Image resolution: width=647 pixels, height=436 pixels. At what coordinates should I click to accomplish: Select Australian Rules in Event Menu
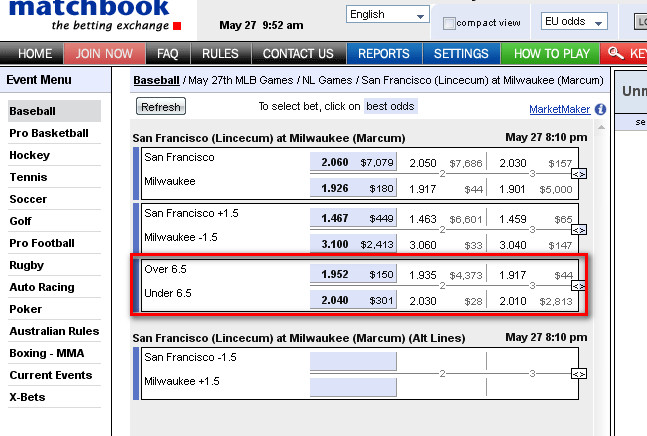click(54, 331)
